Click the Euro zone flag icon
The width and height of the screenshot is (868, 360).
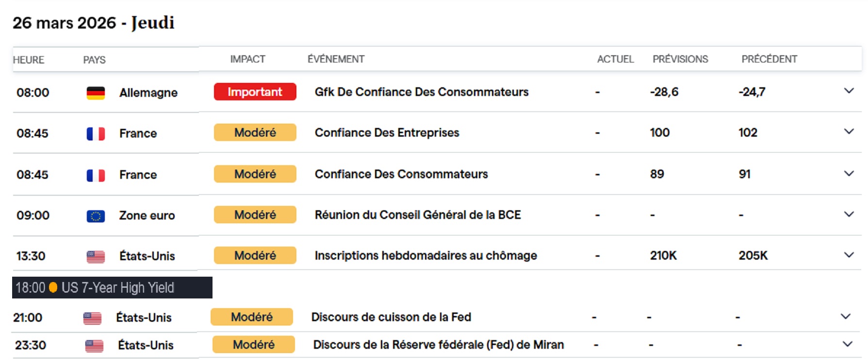[x=96, y=216]
